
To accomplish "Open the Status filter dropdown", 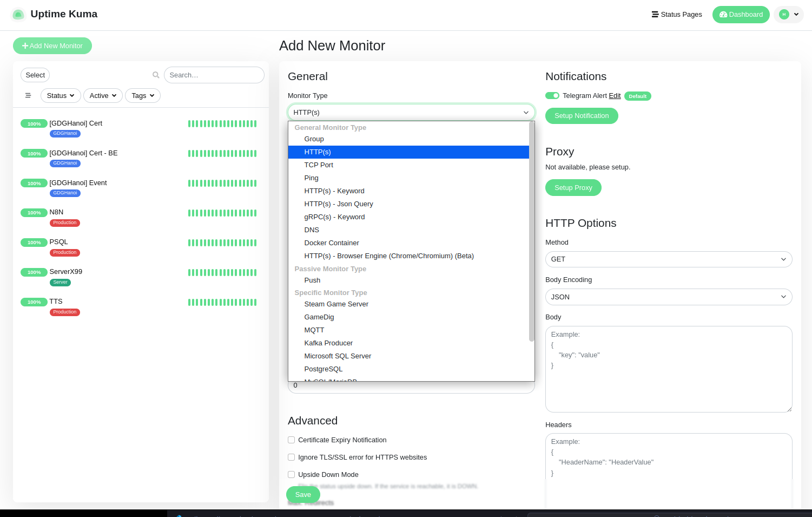I will 61,96.
